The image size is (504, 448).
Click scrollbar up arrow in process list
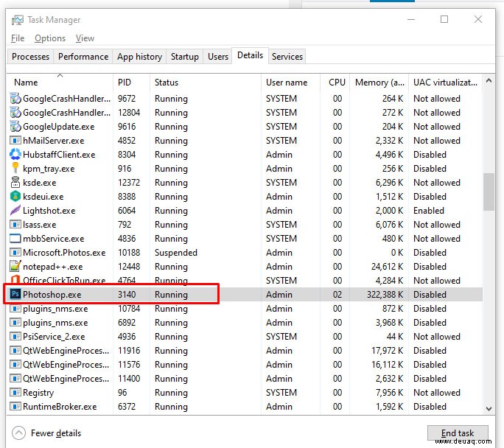point(489,80)
